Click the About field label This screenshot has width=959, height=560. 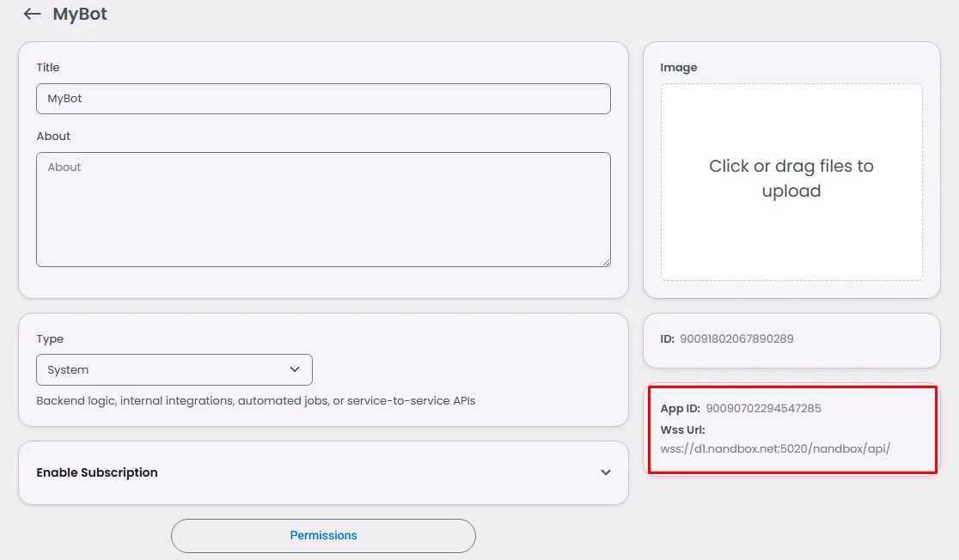pyautogui.click(x=53, y=137)
